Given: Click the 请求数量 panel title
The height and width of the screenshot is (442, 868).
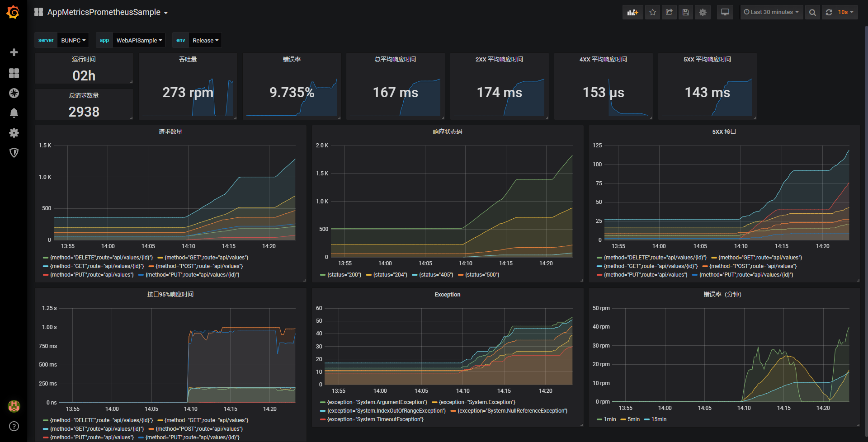Looking at the screenshot, I should [170, 132].
